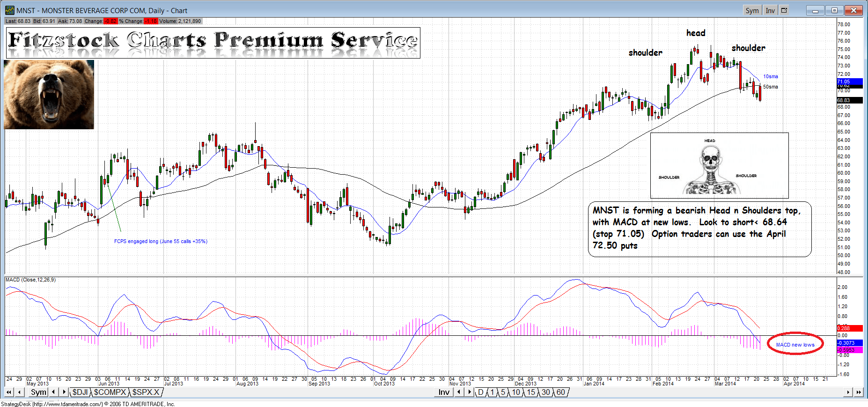Switch to the $SPX.X symbol tab
This screenshot has width=868, height=407.
pyautogui.click(x=146, y=392)
